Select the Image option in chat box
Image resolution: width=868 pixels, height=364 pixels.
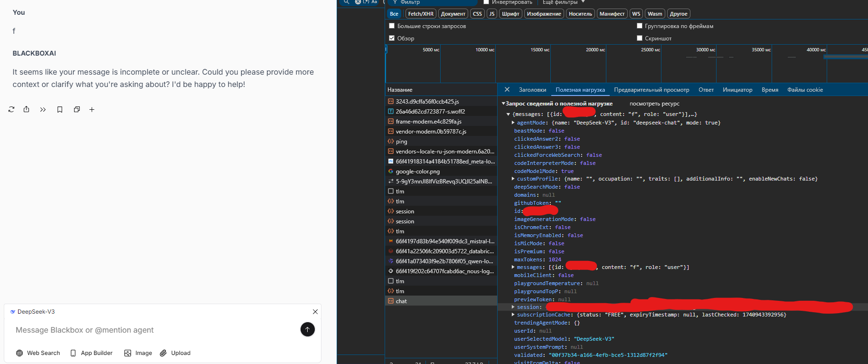click(138, 353)
